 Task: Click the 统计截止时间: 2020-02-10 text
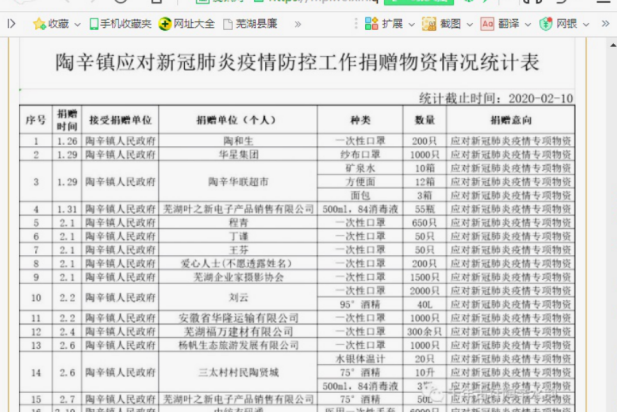496,98
